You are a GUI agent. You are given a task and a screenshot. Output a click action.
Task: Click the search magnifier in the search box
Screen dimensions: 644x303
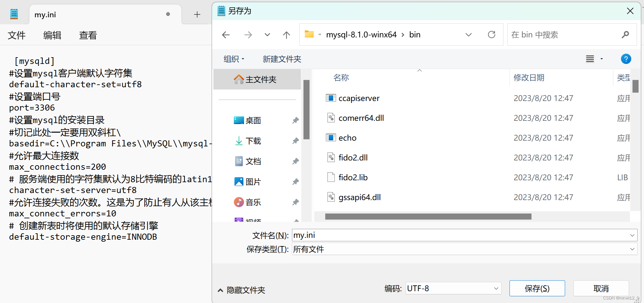tap(625, 35)
